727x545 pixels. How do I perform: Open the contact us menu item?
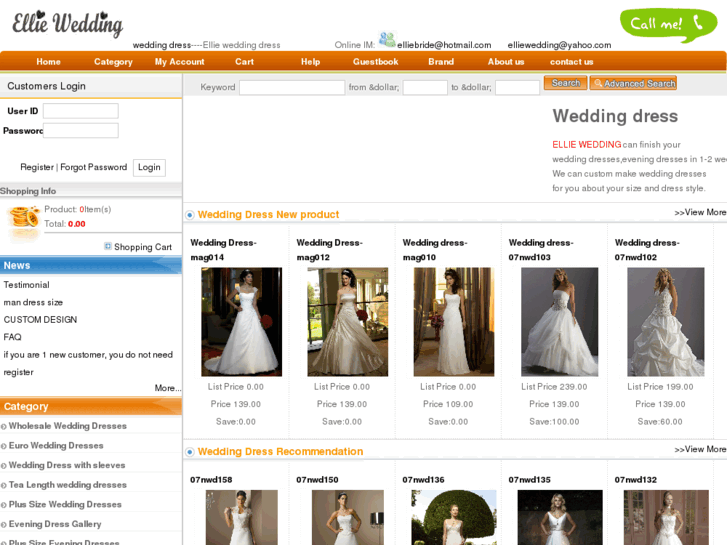tap(571, 62)
